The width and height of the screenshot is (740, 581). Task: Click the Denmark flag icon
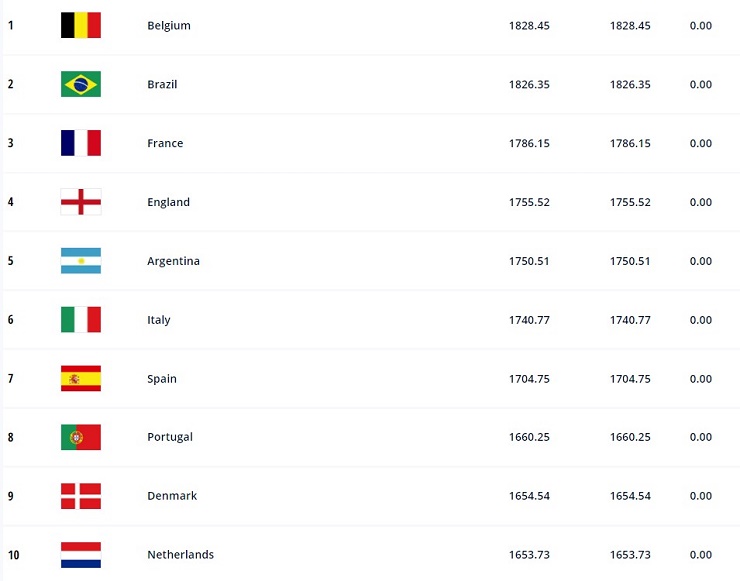[x=81, y=496]
